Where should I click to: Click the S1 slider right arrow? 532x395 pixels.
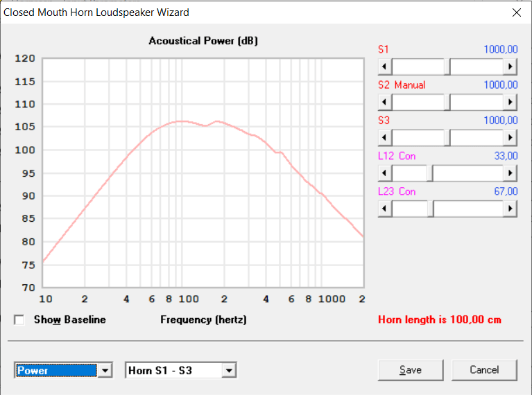pos(510,67)
